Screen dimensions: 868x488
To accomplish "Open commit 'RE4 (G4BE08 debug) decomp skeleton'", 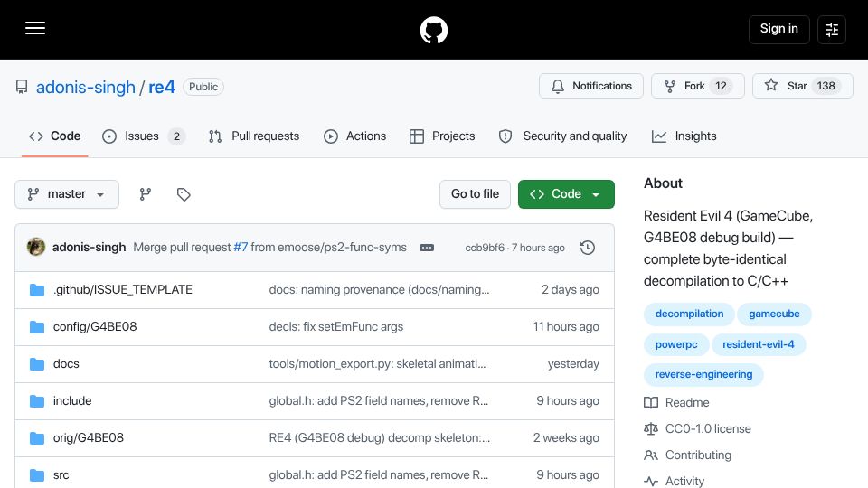I will 380,437.
